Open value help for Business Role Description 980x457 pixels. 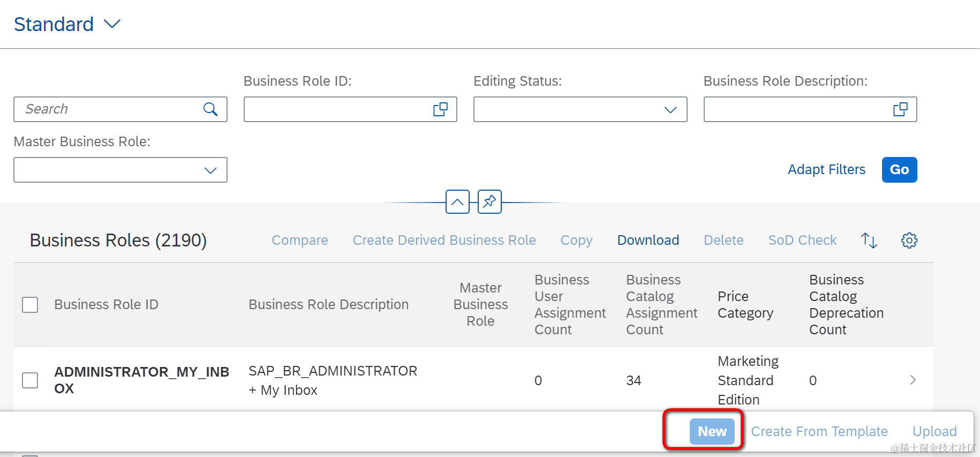(x=900, y=109)
